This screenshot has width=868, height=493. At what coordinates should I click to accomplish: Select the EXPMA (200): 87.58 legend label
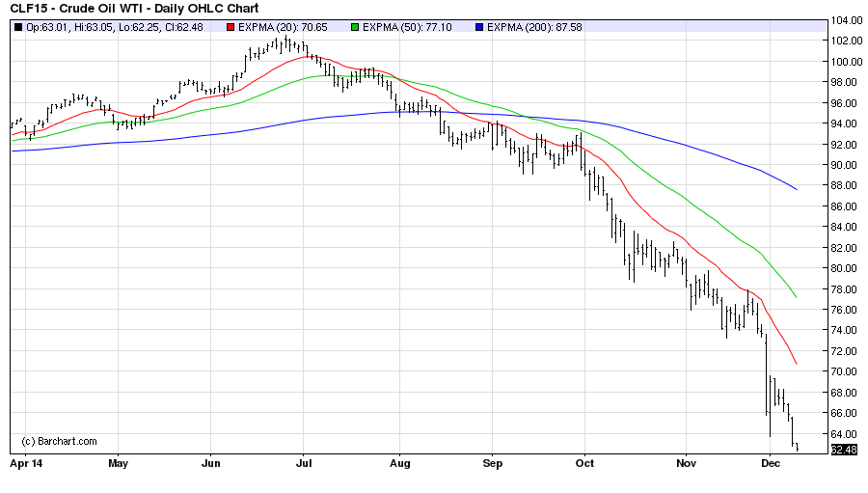click(530, 26)
